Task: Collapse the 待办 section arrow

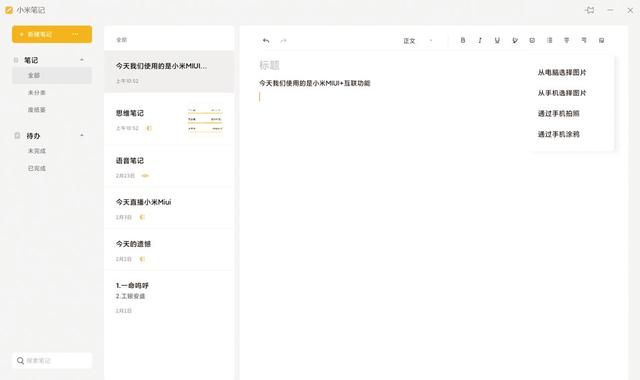Action: point(82,135)
